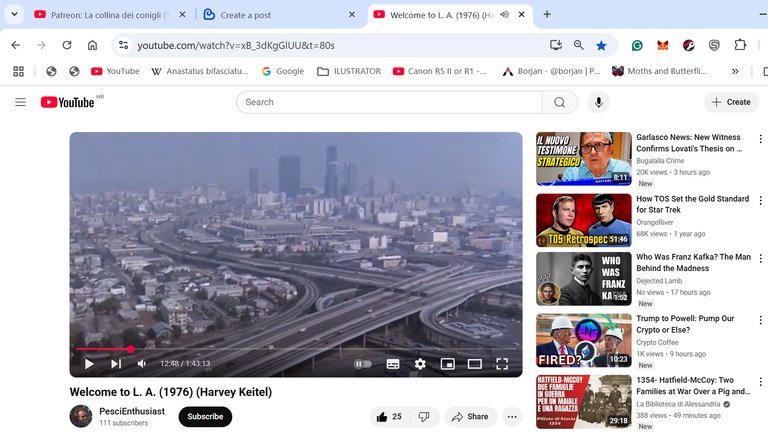
Task: Open the more actions menu beside Share
Action: click(512, 417)
